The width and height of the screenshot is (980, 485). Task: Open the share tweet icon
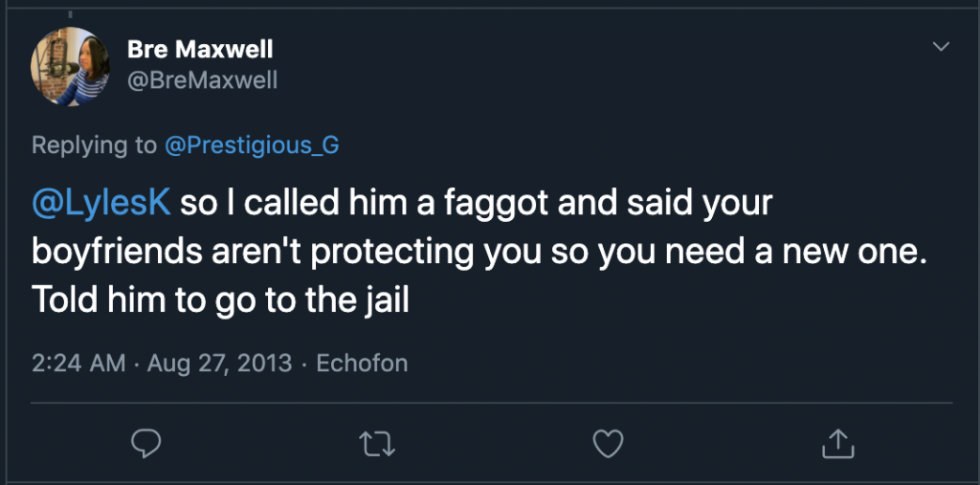[x=837, y=442]
